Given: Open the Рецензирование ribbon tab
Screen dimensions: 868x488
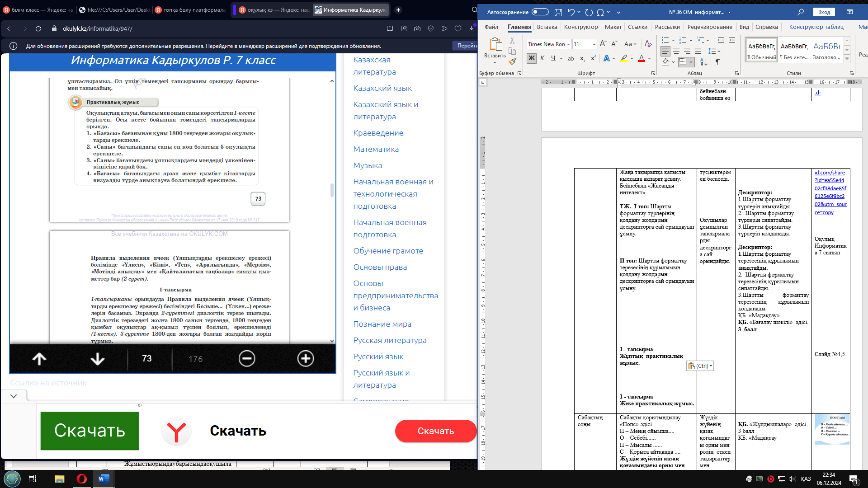Looking at the screenshot, I should 710,27.
